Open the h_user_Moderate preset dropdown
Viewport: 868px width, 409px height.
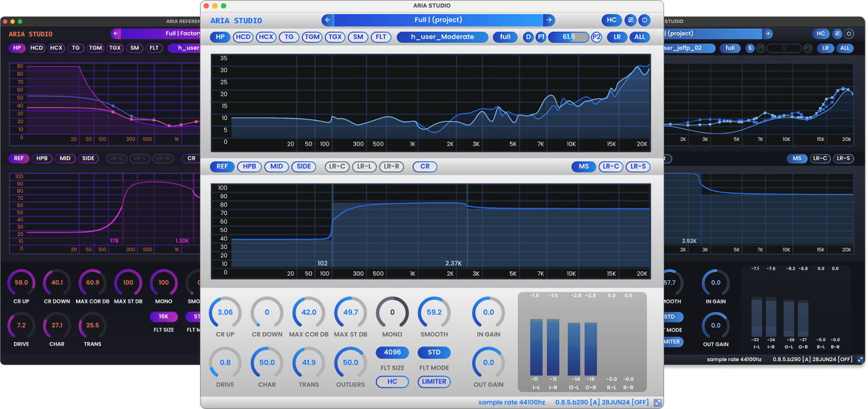coord(443,37)
